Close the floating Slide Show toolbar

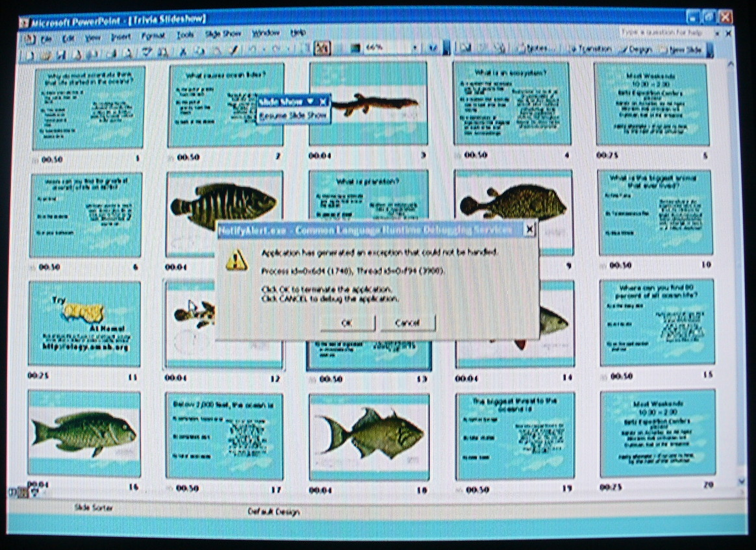(323, 101)
